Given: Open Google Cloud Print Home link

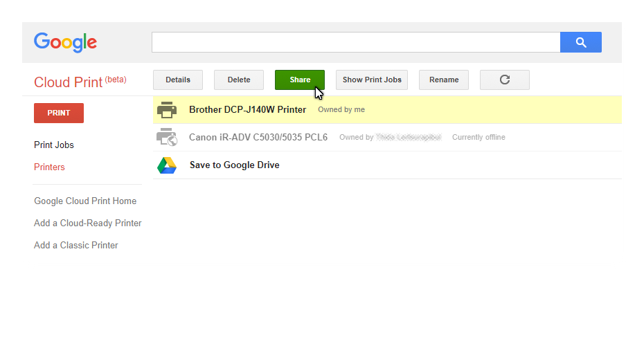Looking at the screenshot, I should point(85,201).
